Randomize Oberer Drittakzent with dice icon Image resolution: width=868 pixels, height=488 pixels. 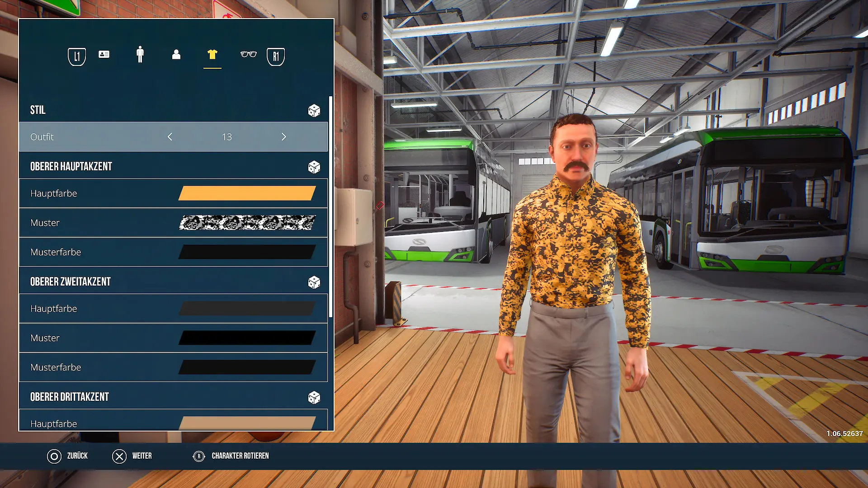pos(314,397)
